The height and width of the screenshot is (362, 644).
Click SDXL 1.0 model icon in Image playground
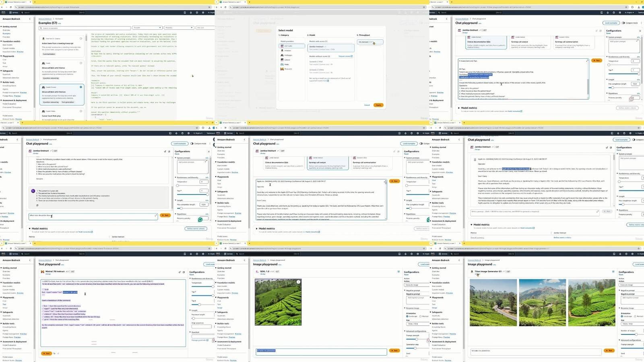point(257,272)
